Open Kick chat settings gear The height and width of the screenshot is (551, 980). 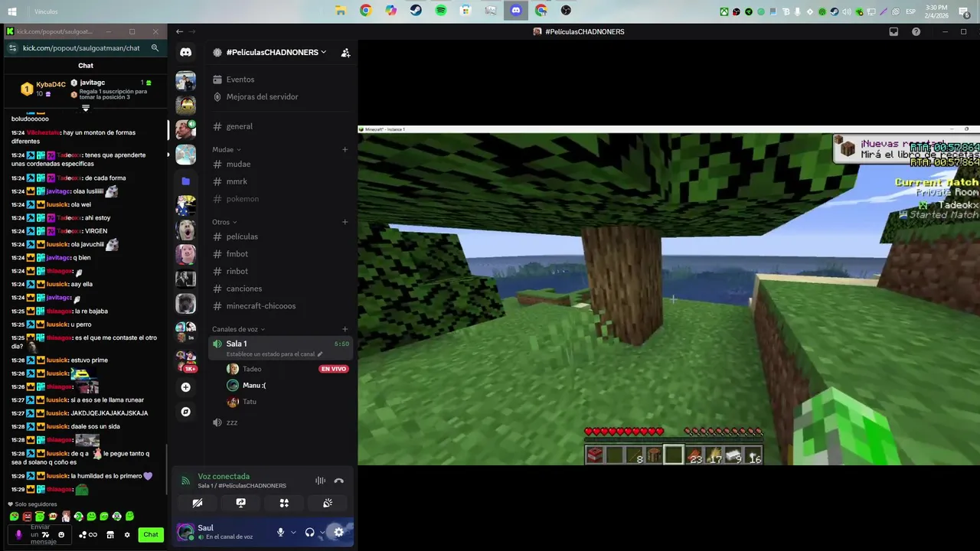127,535
